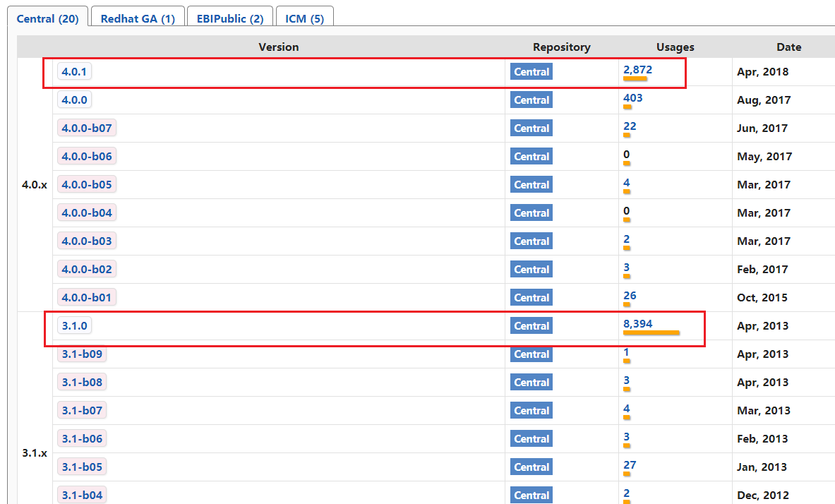Click the Central badge for 3.1-b04
Screen dimensions: 835x504
(531, 495)
